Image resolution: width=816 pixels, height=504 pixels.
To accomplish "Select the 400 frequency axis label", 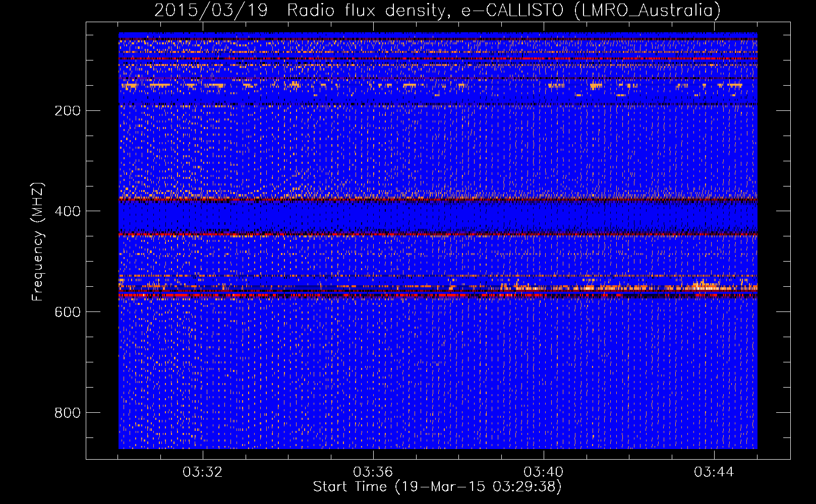I will tap(68, 211).
